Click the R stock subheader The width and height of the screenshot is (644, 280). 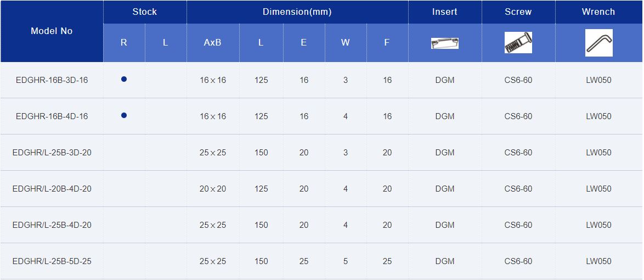(x=124, y=43)
